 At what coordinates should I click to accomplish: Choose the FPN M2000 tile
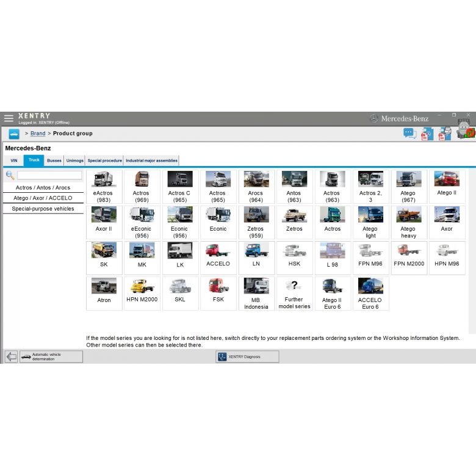coord(409,258)
